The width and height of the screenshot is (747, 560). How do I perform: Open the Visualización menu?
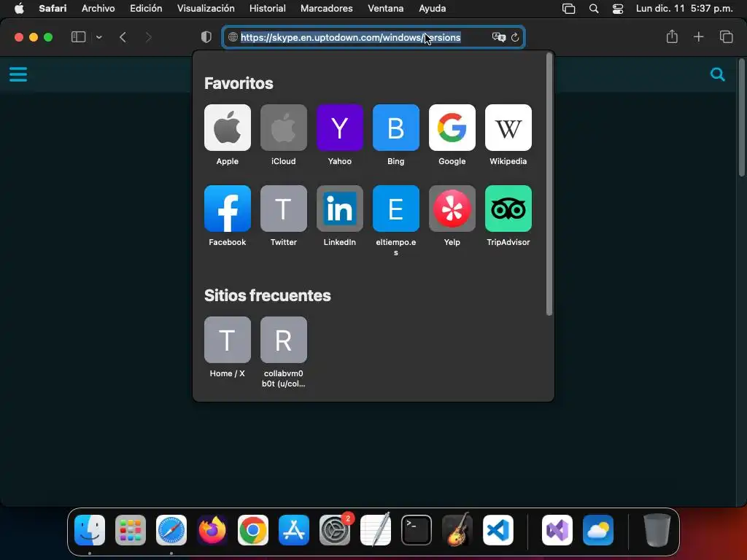click(x=206, y=9)
